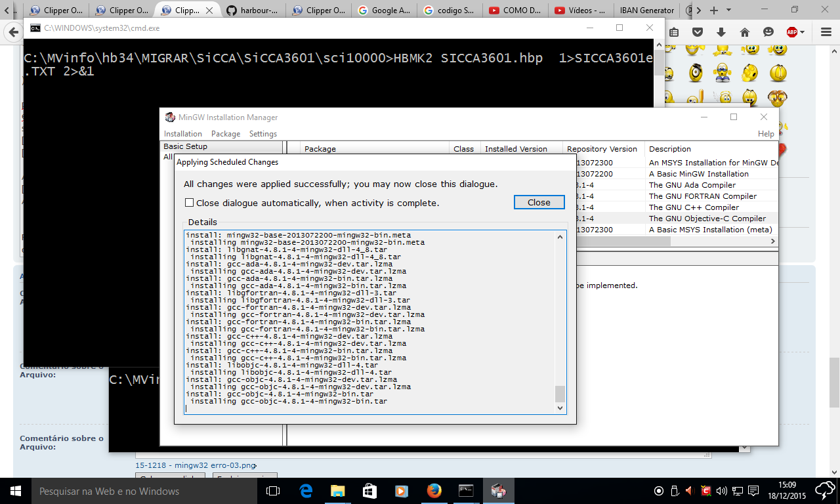The height and width of the screenshot is (504, 840).
Task: Click Close in Applying Scheduled Changes dialog
Action: point(539,202)
